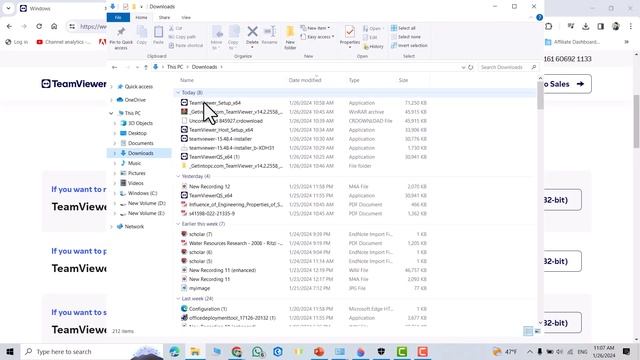Click the Explorer help question icon
This screenshot has height=360, width=640.
539,17
